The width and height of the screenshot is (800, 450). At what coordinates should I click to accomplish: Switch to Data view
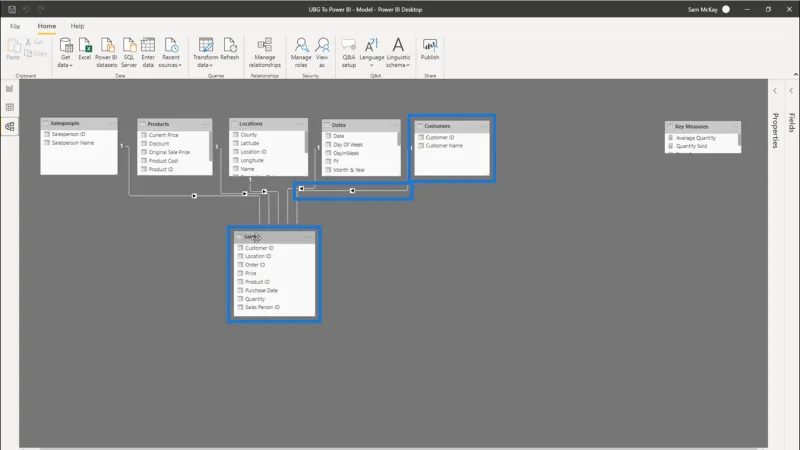click(10, 107)
